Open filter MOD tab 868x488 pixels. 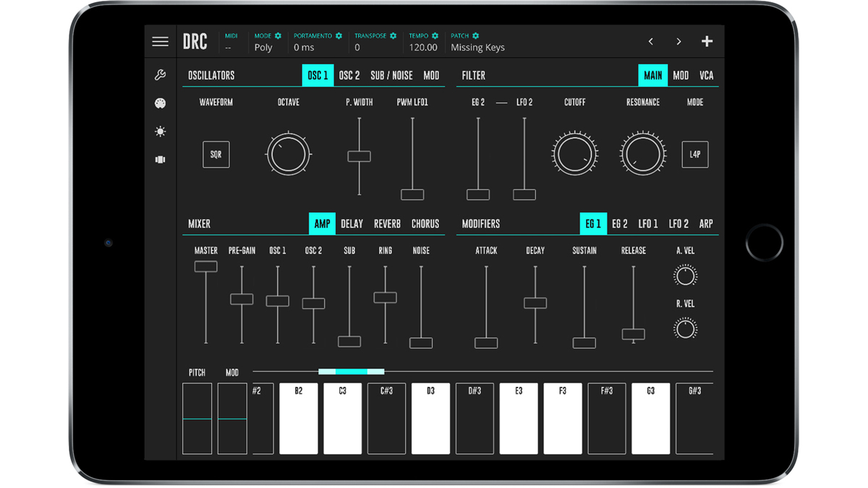(681, 75)
